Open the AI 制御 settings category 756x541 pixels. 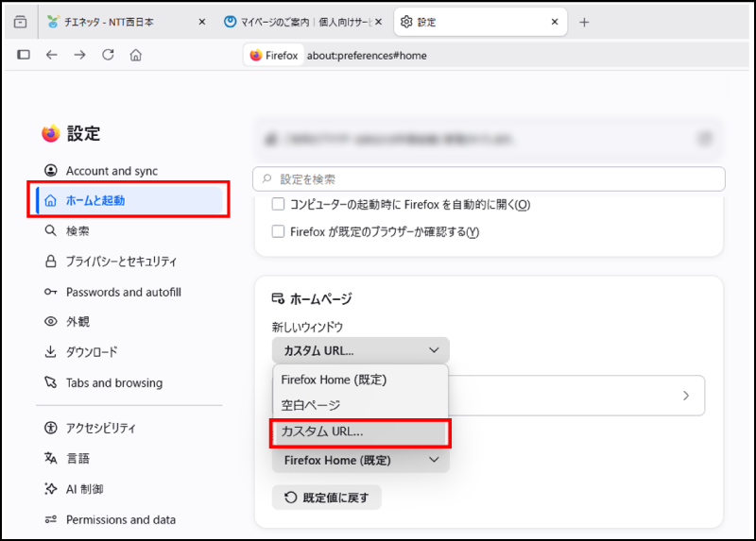click(129, 489)
